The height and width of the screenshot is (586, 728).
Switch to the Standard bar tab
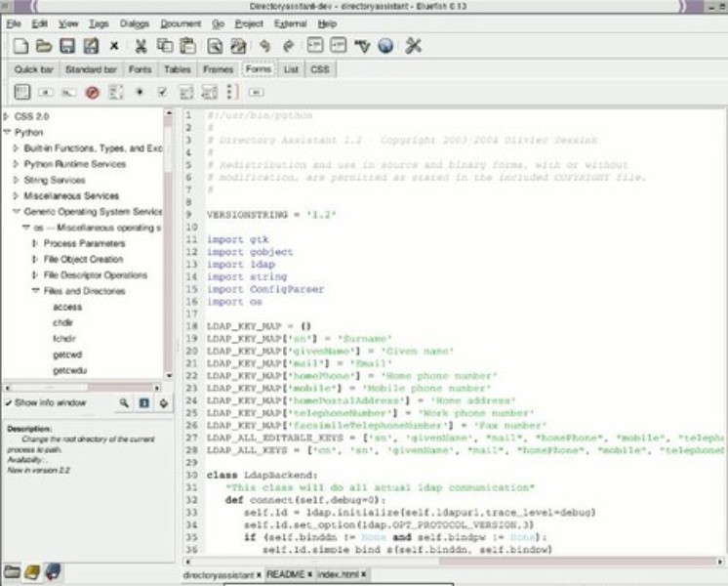point(91,69)
